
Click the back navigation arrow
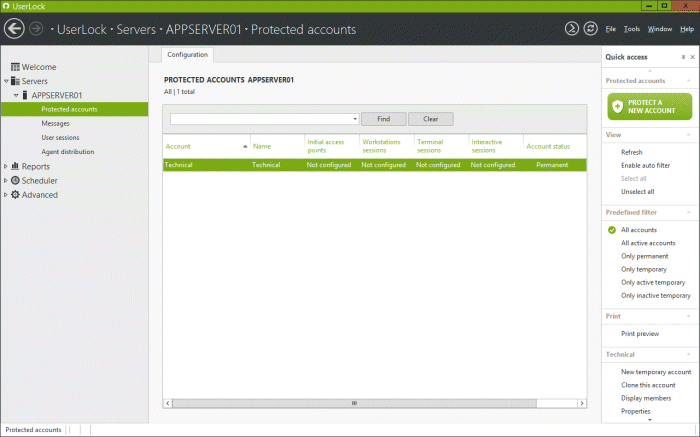pos(14,29)
